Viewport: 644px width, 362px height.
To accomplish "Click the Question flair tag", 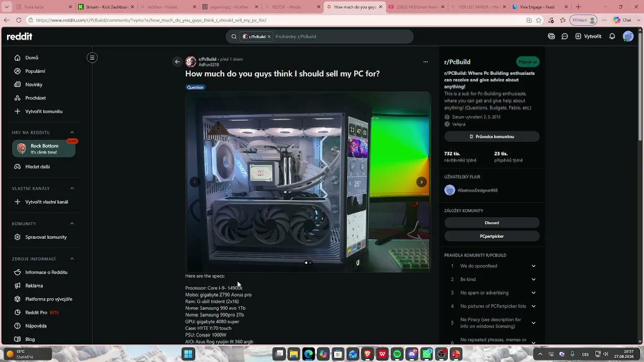I will coord(195,87).
